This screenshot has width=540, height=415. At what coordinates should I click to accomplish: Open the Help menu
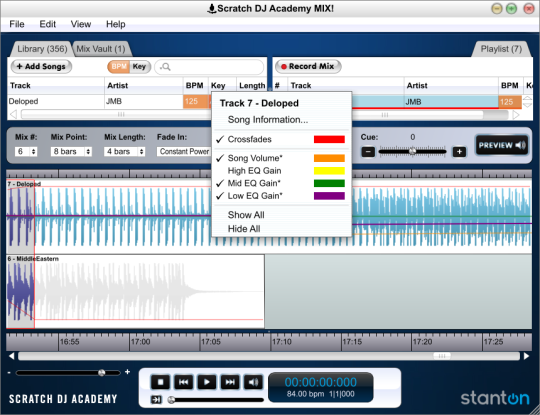click(116, 24)
